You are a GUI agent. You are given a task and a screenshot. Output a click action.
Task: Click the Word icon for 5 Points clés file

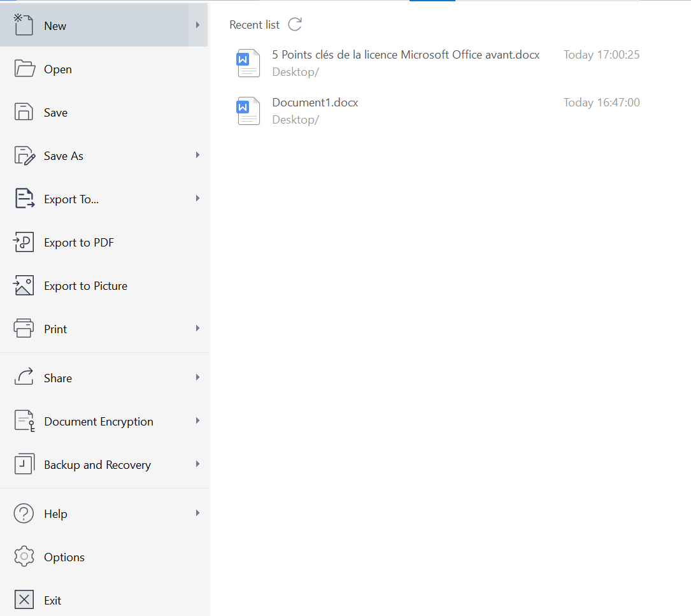(248, 63)
